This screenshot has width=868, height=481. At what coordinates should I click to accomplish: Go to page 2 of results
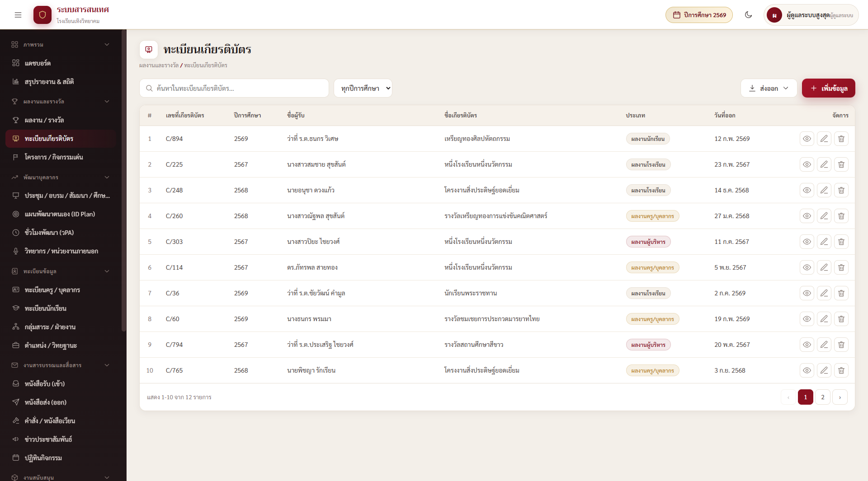pyautogui.click(x=822, y=397)
